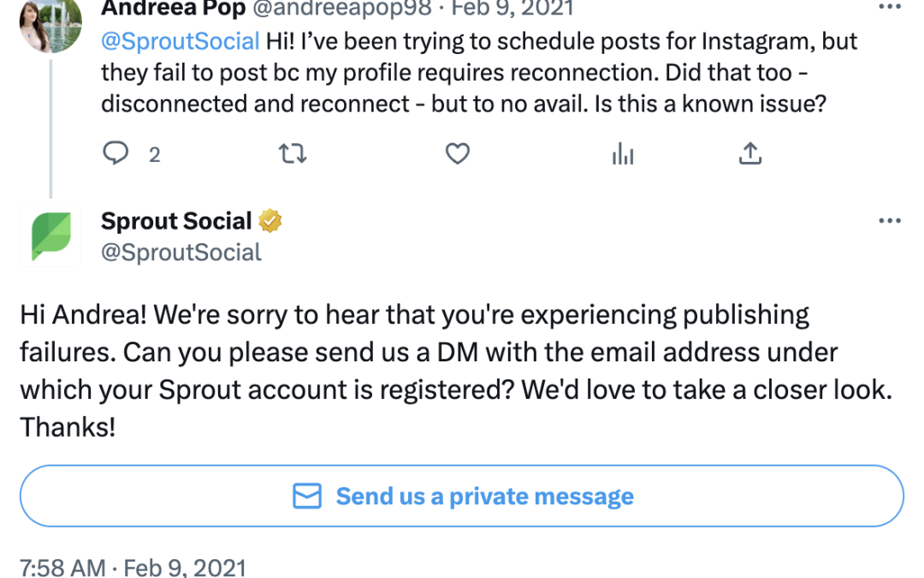Screen dimensions: 924x578
Task: Click the blue @SproutSocial mention link
Action: [x=181, y=41]
